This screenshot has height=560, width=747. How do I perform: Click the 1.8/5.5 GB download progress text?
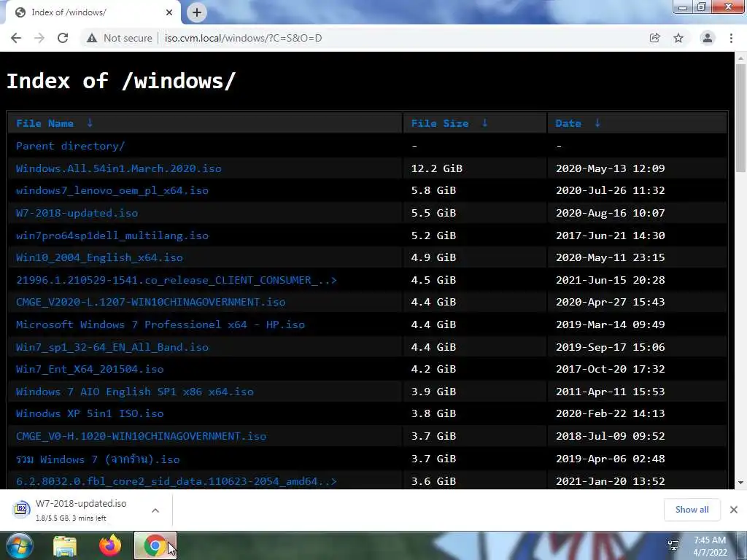[x=71, y=518]
